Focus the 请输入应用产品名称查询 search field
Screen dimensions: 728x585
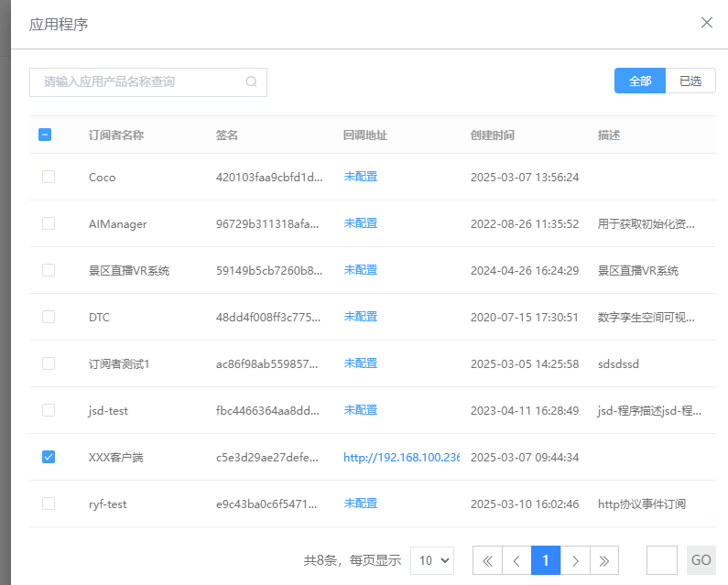[x=148, y=82]
